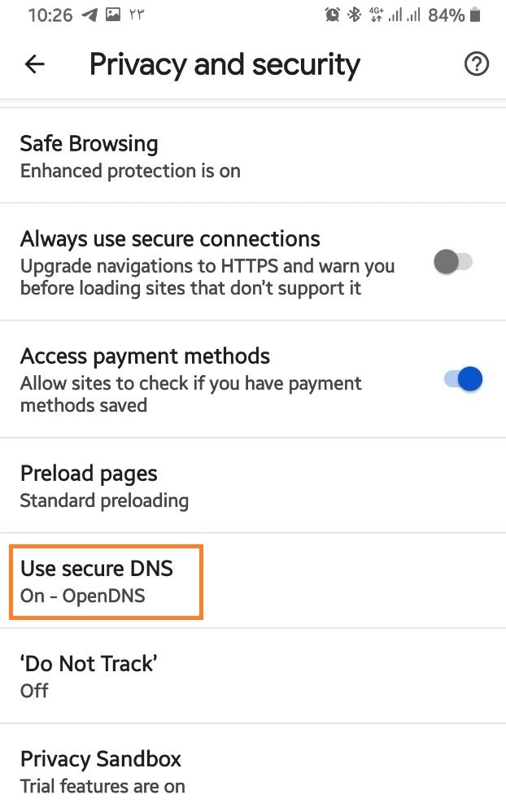The image size is (506, 812).
Task: Tap Enhanced protection is on link
Action: pos(130,171)
